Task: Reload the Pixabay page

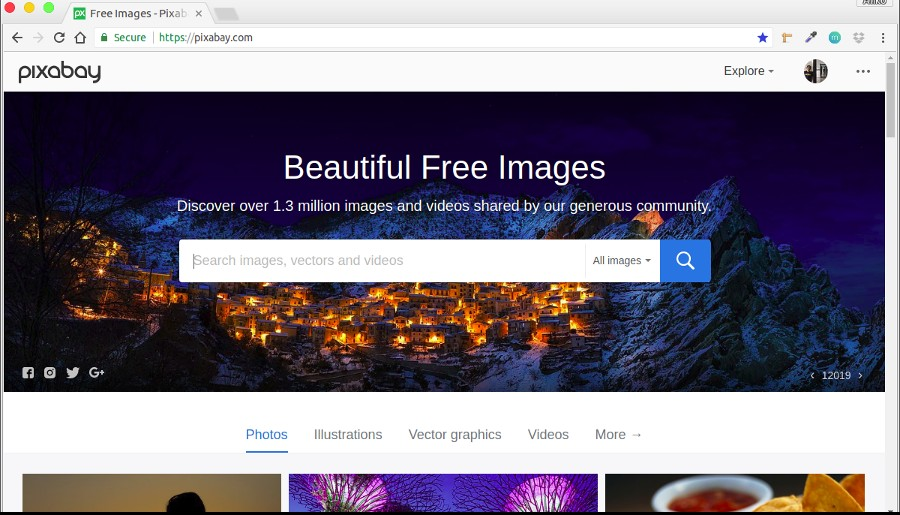Action: [59, 38]
